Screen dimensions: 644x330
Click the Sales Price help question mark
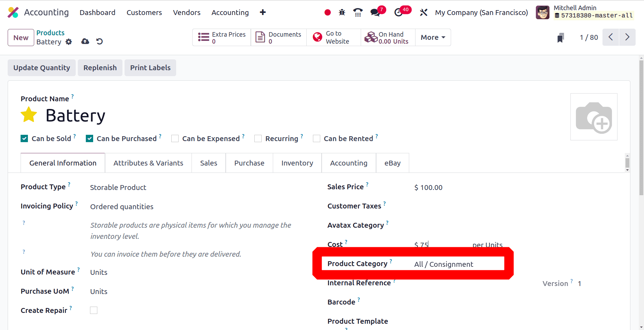[x=367, y=184]
